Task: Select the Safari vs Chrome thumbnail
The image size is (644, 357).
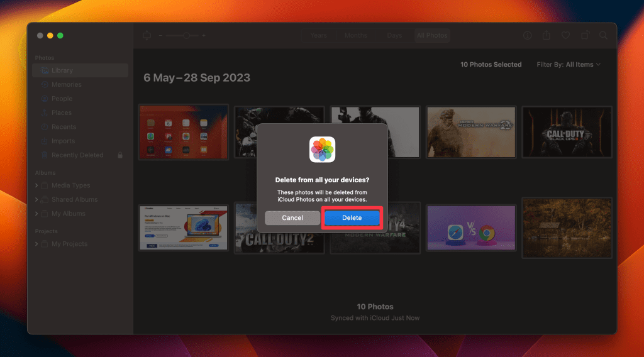Action: 471,228
